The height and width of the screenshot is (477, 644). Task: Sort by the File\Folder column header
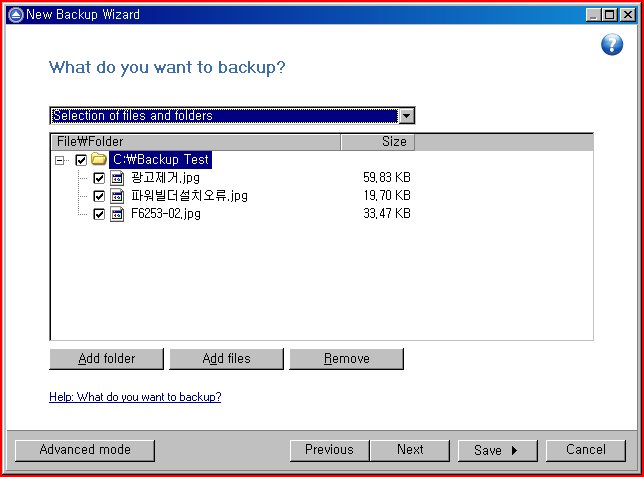click(196, 142)
